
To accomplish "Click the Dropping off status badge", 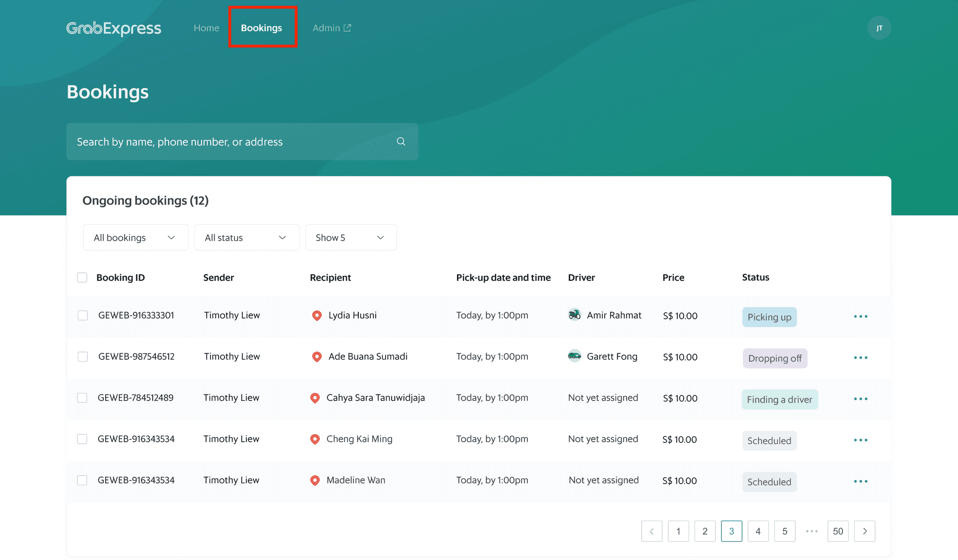I will point(775,359).
